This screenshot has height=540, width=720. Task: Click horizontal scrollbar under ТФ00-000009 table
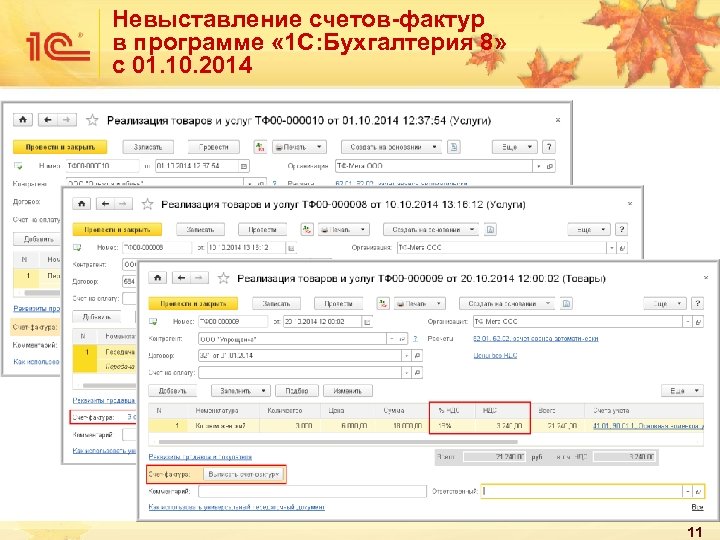click(x=338, y=442)
